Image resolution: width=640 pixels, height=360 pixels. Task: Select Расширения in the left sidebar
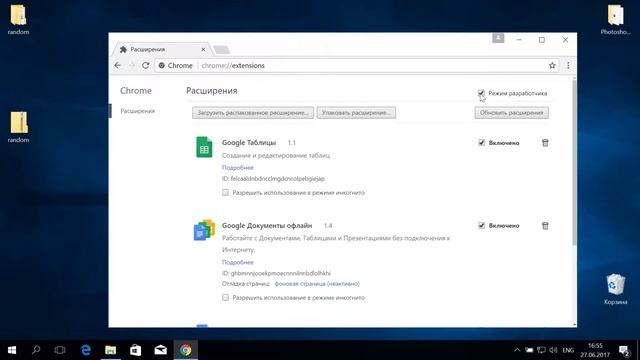point(138,111)
